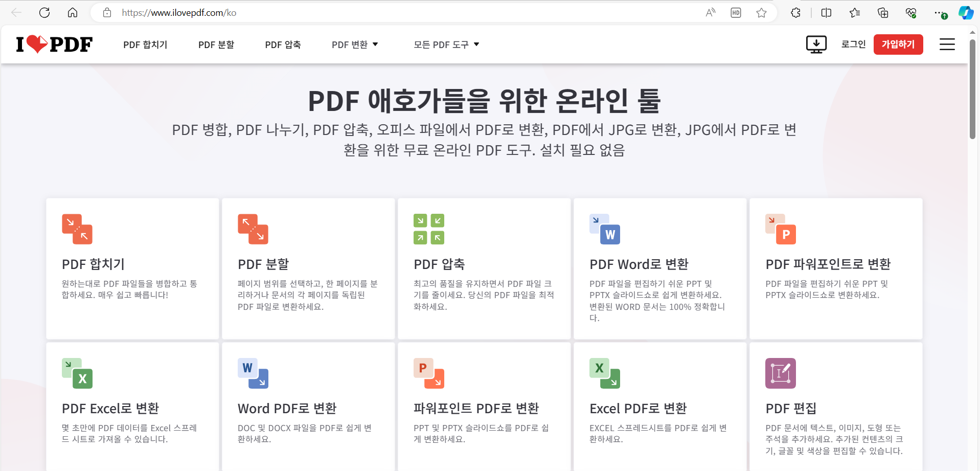
Task: Click the 로그인 link
Action: (853, 44)
